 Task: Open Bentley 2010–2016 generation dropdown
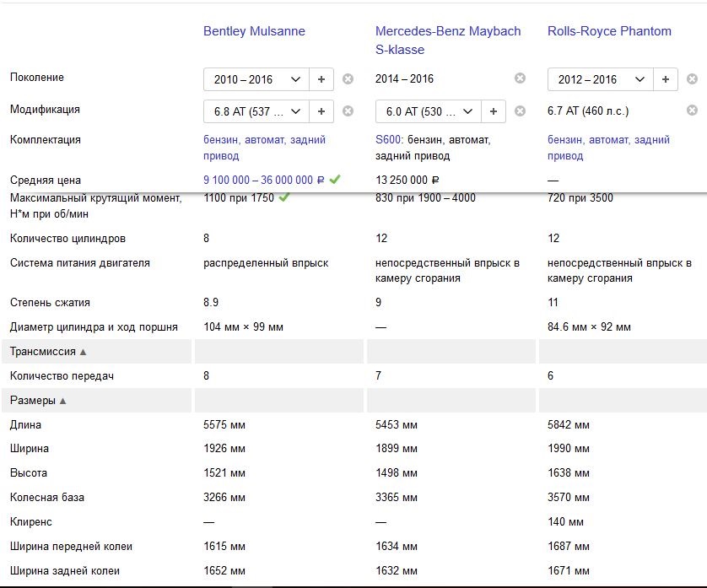pos(256,79)
